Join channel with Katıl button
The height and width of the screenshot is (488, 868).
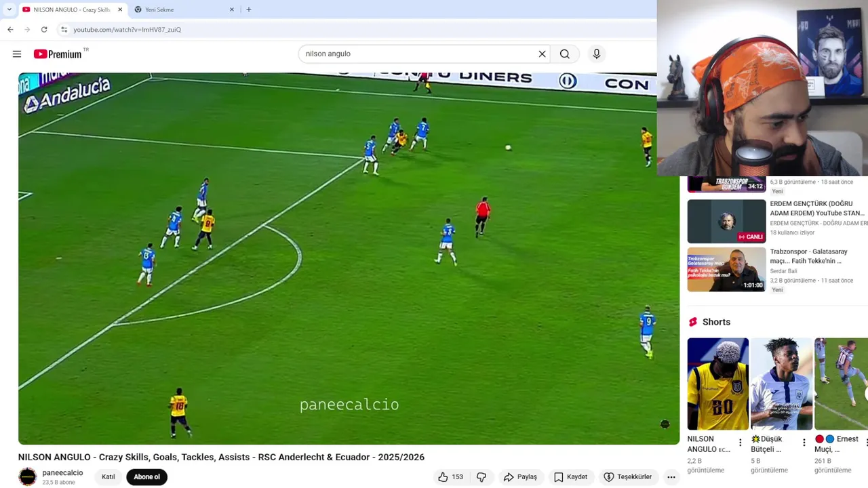coord(108,477)
